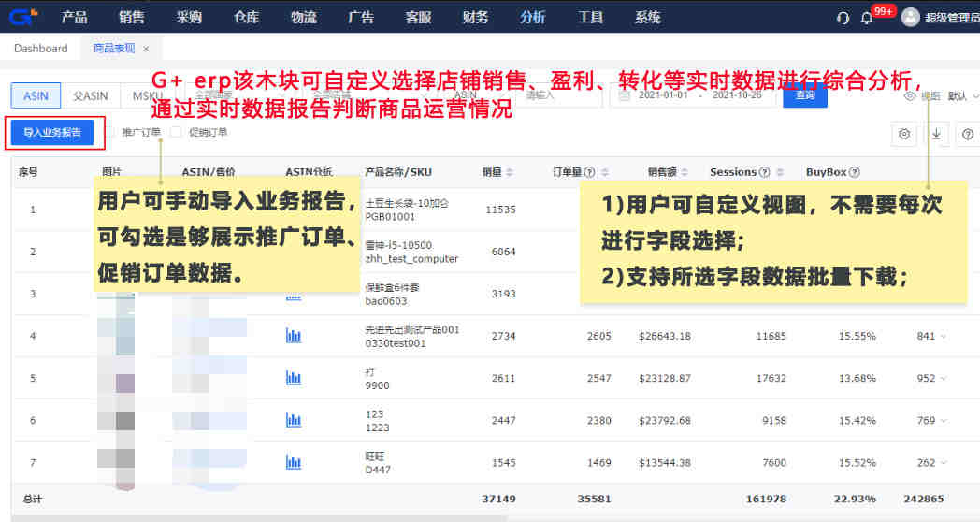This screenshot has height=522, width=980.
Task: Click the calendar icon in date range
Action: tap(624, 95)
